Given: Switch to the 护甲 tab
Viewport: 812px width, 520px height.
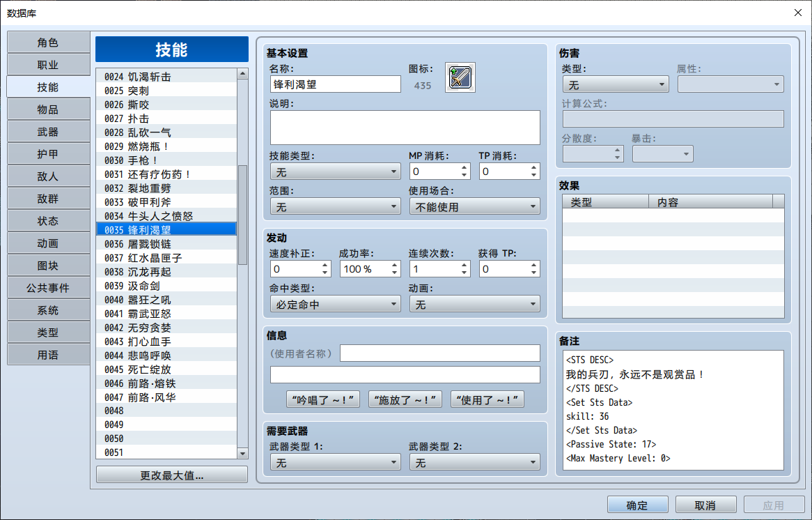Looking at the screenshot, I should pos(48,154).
